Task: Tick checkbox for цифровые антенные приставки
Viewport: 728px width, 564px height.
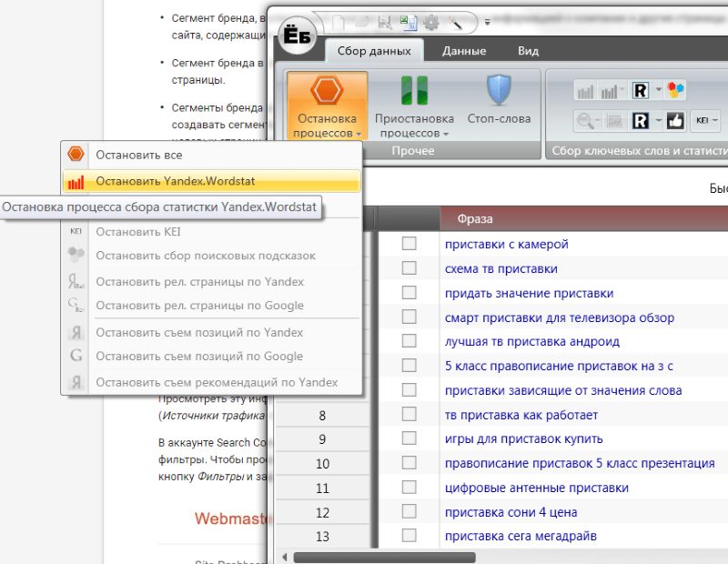Action: point(409,487)
